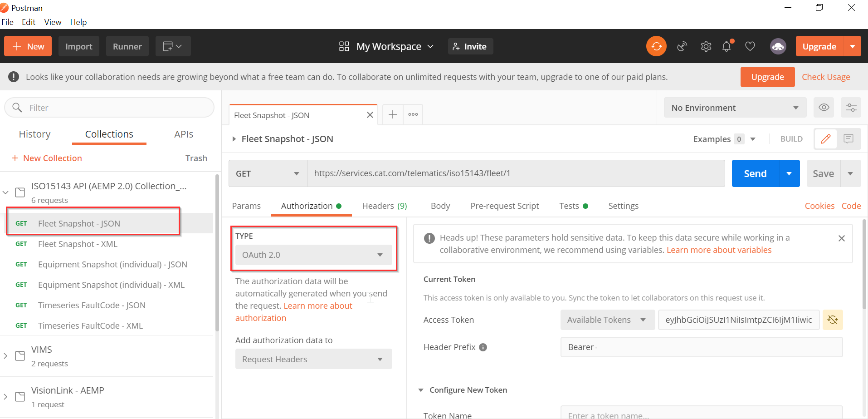Click the ISO15143 collection folder icon
The image size is (868, 419).
[20, 192]
